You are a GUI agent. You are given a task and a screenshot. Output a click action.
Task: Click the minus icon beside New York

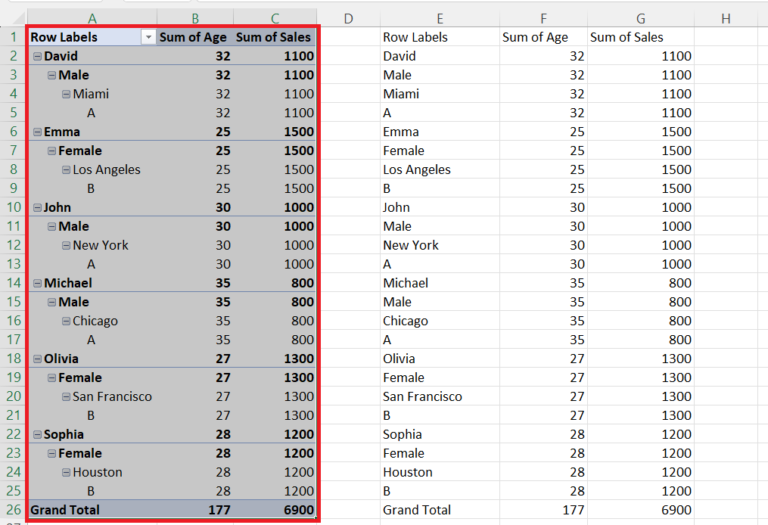coord(65,245)
